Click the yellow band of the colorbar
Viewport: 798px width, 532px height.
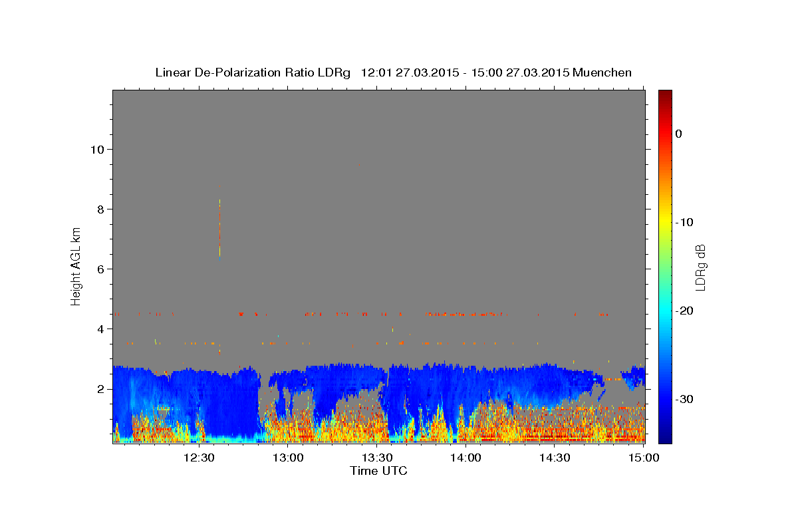[x=665, y=222]
